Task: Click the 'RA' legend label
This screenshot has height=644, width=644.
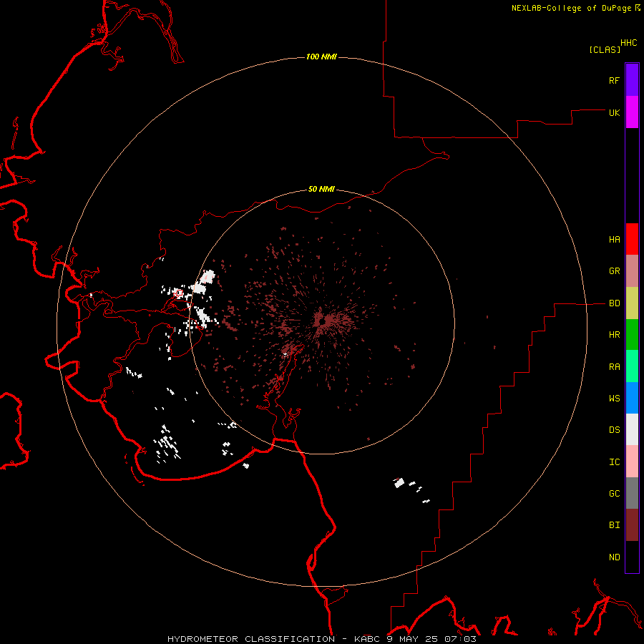Action: click(615, 367)
